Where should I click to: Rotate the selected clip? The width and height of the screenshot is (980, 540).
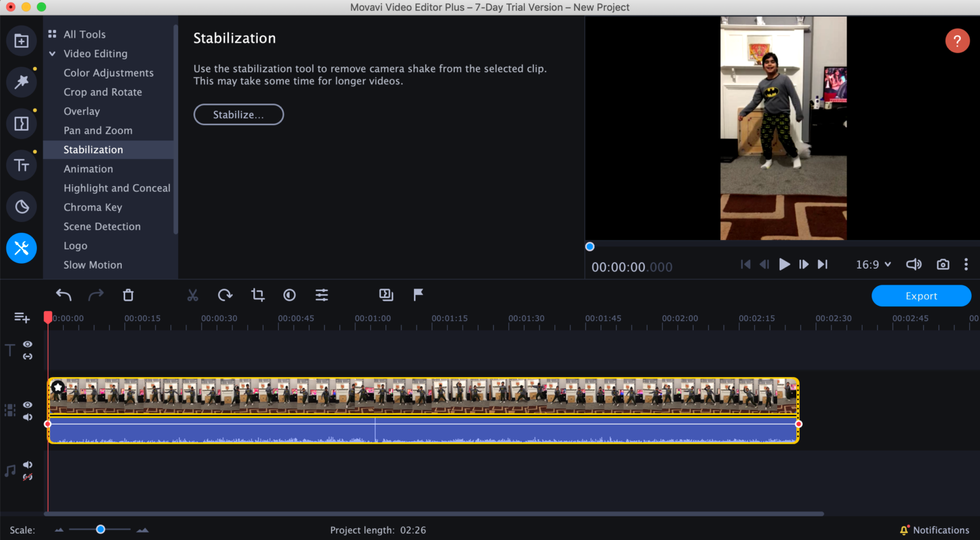(x=225, y=295)
